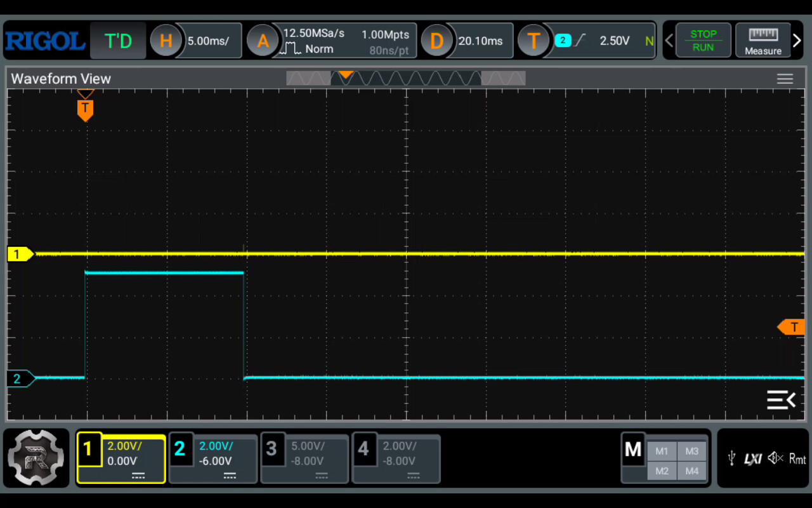The height and width of the screenshot is (508, 812).
Task: Open trigger T settings
Action: [x=533, y=41]
